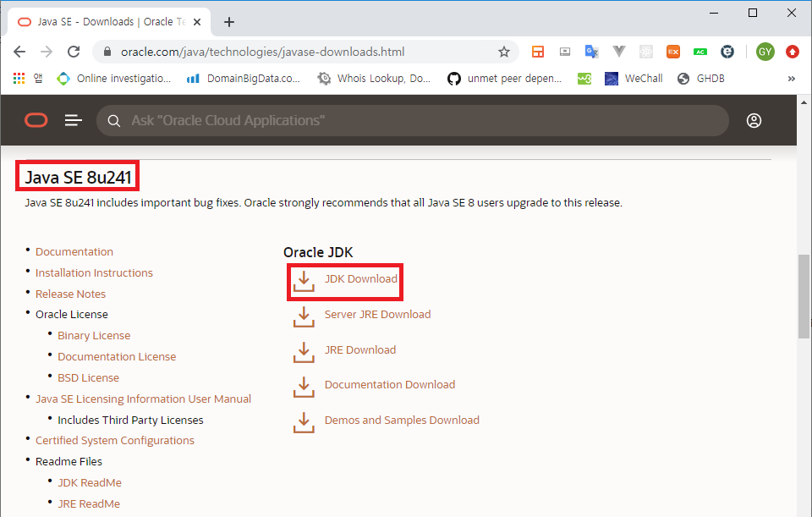The height and width of the screenshot is (517, 812).
Task: Click the Oracle search magnifier icon
Action: pyautogui.click(x=114, y=121)
